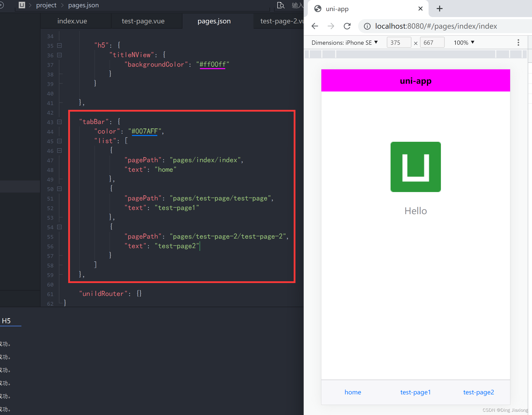Click the site information lock icon in address bar

[x=367, y=26]
